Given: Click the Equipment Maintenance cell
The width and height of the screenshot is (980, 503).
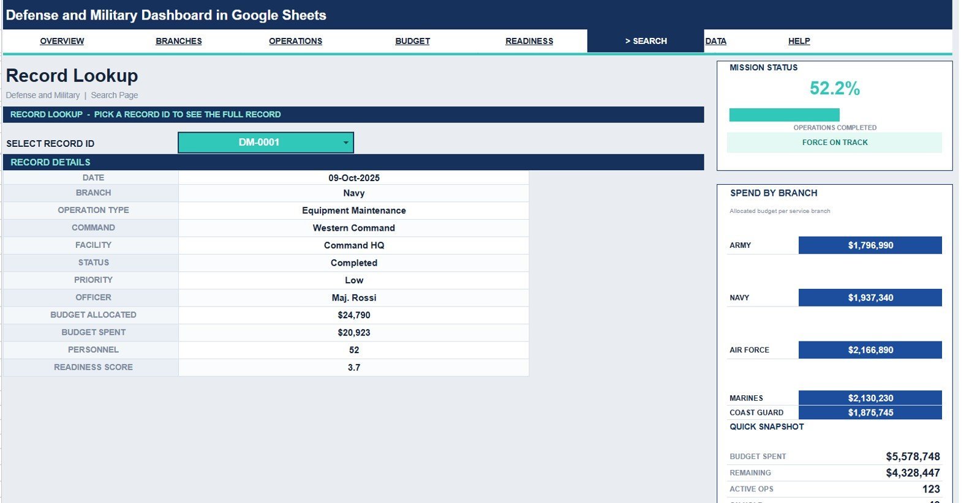Looking at the screenshot, I should (354, 211).
